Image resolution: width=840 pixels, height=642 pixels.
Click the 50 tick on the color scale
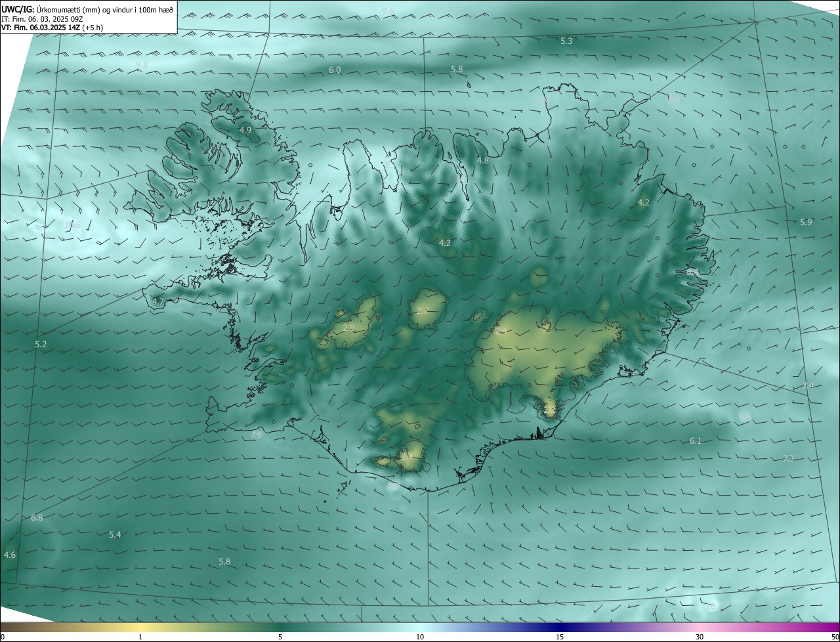click(835, 637)
